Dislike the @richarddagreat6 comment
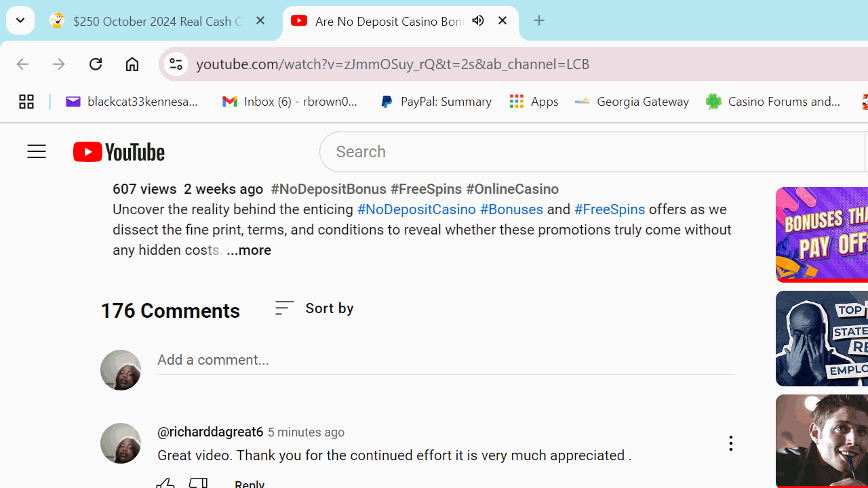Viewport: 868px width, 488px height. pyautogui.click(x=197, y=484)
